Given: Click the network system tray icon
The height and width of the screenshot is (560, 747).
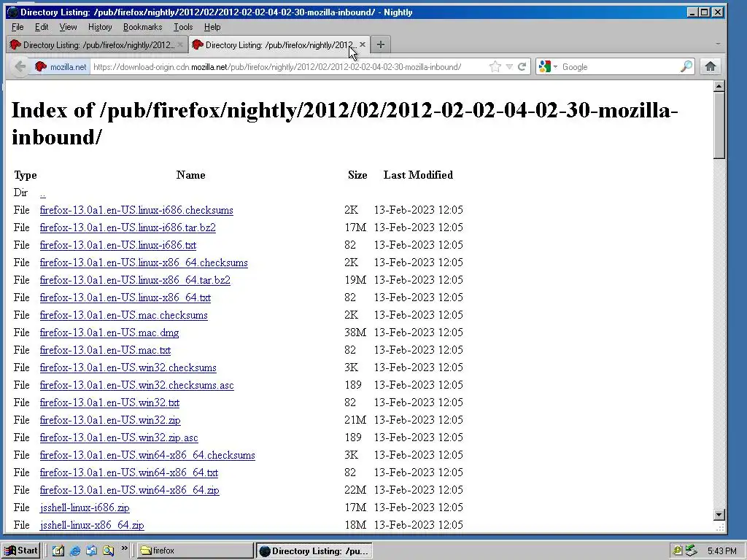Looking at the screenshot, I should coord(692,551).
